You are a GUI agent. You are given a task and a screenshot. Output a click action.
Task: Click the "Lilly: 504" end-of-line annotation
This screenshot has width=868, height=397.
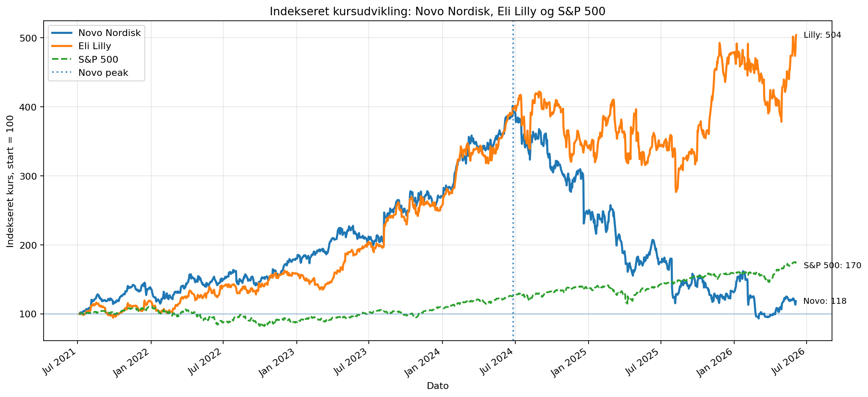[x=822, y=35]
